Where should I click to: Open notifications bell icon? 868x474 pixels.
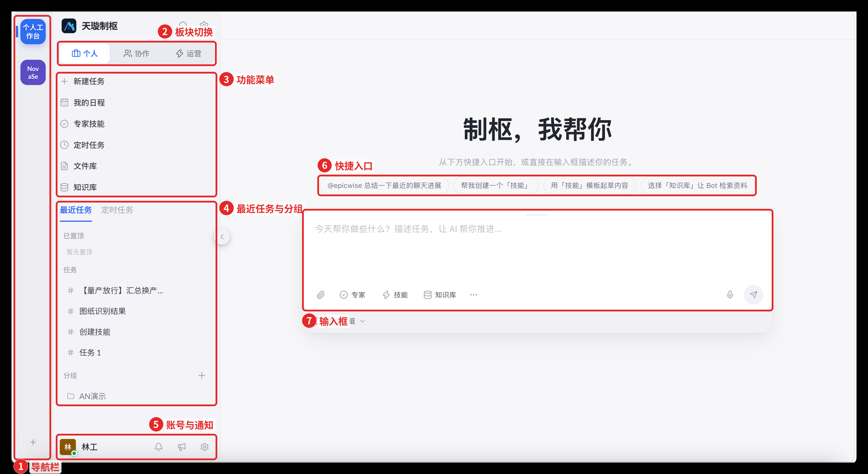pos(158,447)
